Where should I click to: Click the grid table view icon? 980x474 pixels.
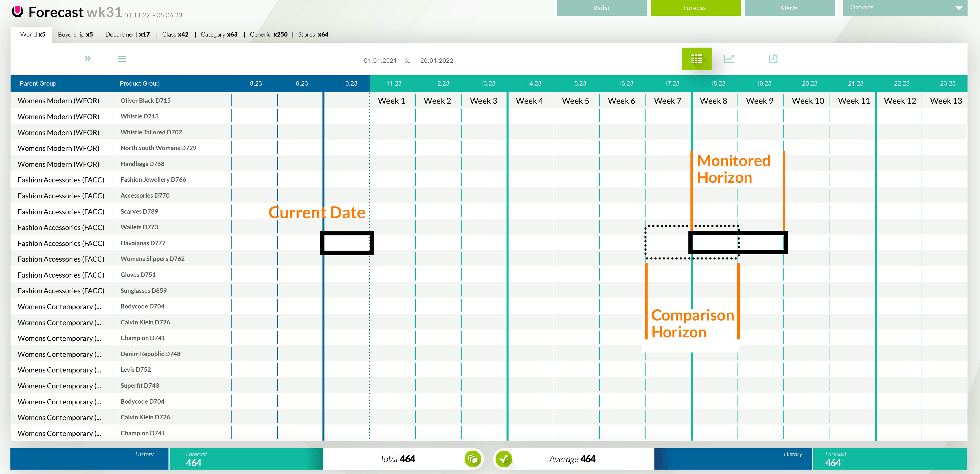697,59
